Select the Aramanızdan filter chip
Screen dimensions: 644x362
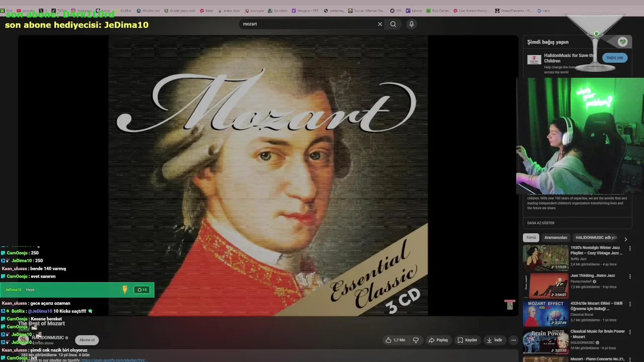[x=555, y=238]
